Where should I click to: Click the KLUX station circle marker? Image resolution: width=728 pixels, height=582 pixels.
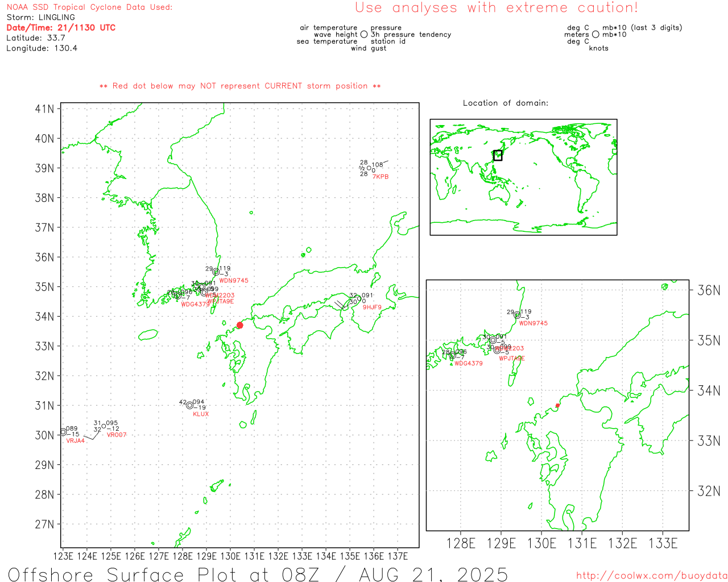[189, 405]
